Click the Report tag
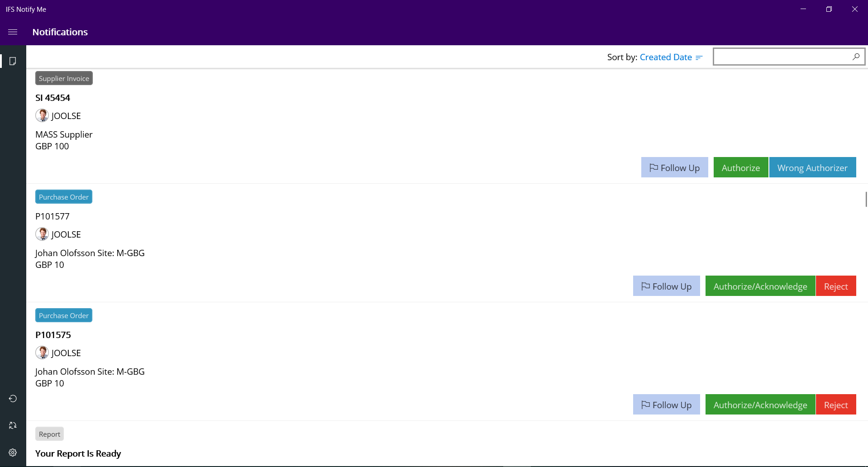The height and width of the screenshot is (467, 868). pyautogui.click(x=49, y=434)
